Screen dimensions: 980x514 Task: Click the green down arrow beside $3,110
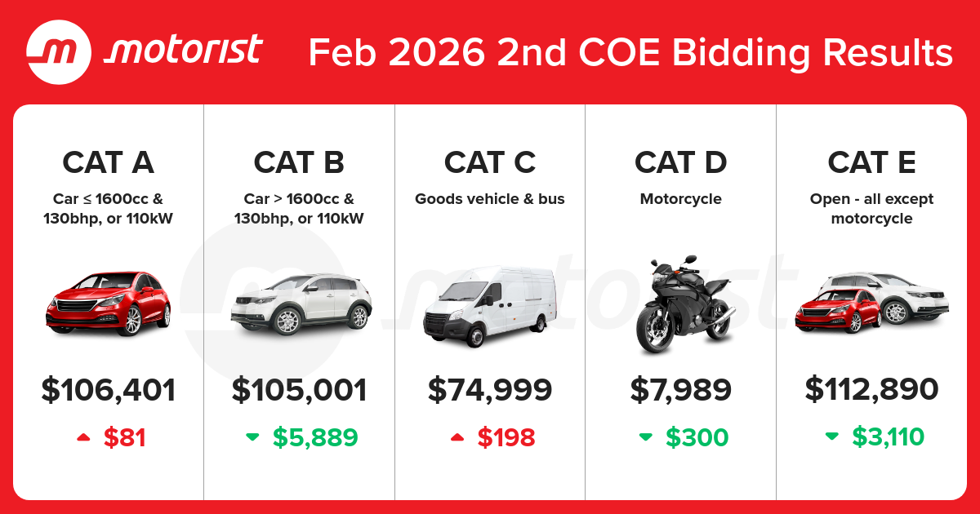coord(831,437)
